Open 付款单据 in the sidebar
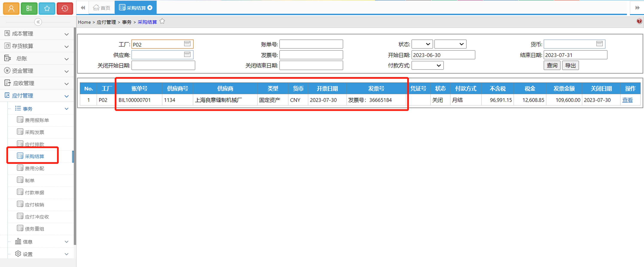 34,192
